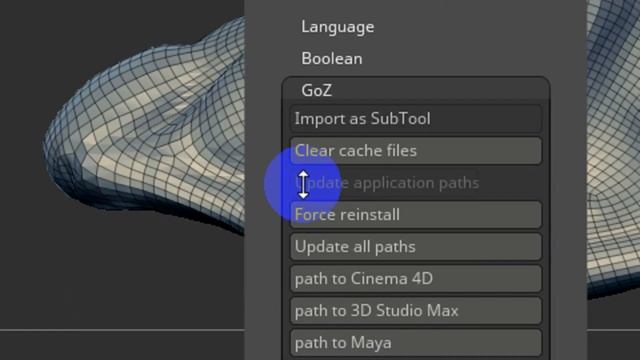Toggle Import as SubTool option

(x=416, y=119)
